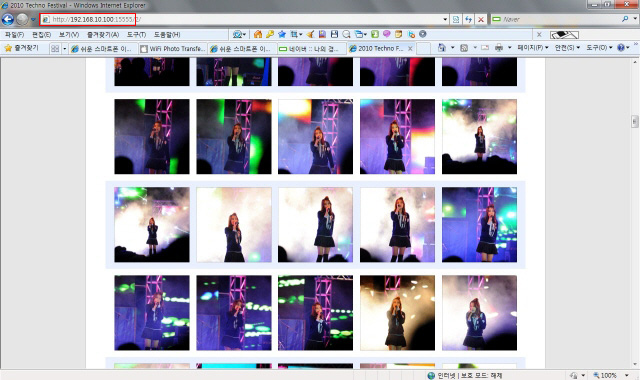Open the quick tabs grid view
Viewport: 640px width, 380px height.
(x=55, y=49)
